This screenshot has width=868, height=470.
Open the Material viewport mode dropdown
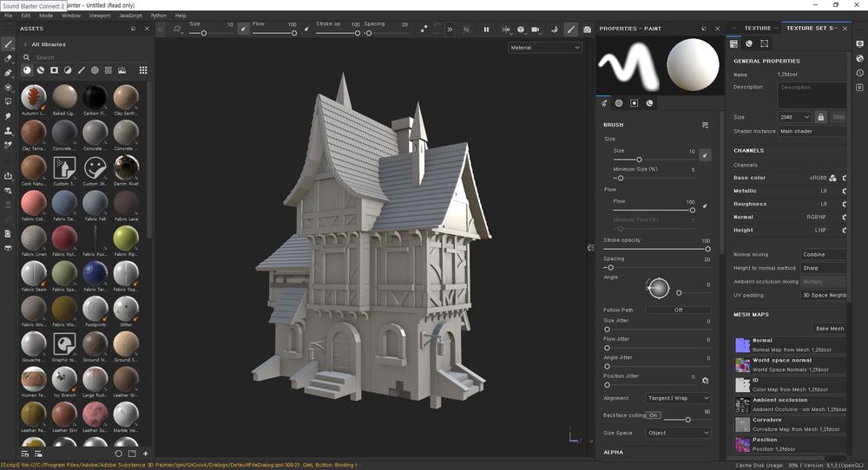(x=544, y=48)
